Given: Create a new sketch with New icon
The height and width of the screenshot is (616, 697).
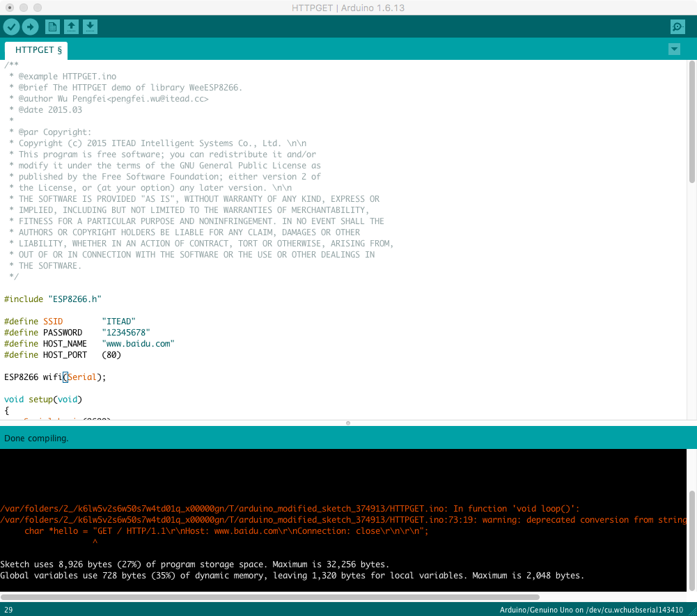Looking at the screenshot, I should point(52,27).
